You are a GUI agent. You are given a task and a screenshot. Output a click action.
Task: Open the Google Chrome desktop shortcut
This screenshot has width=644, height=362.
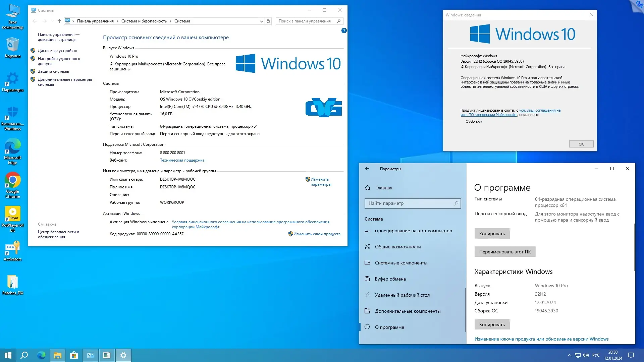tap(12, 181)
